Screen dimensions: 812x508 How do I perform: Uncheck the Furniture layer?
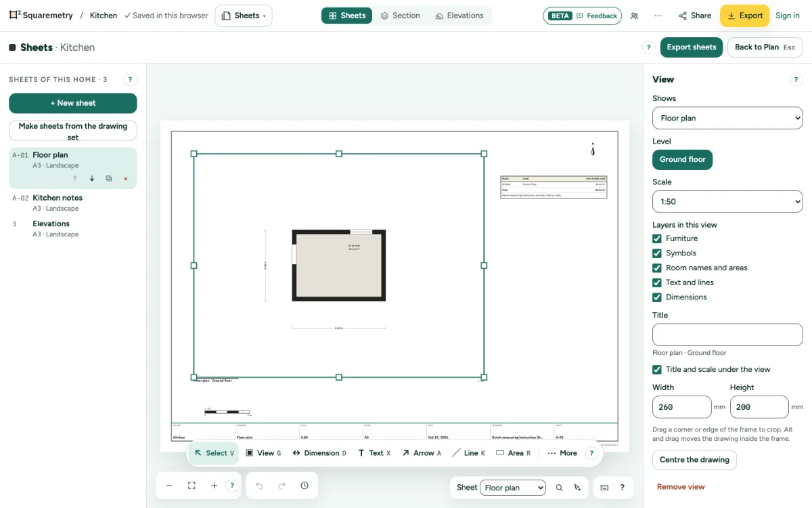click(657, 238)
